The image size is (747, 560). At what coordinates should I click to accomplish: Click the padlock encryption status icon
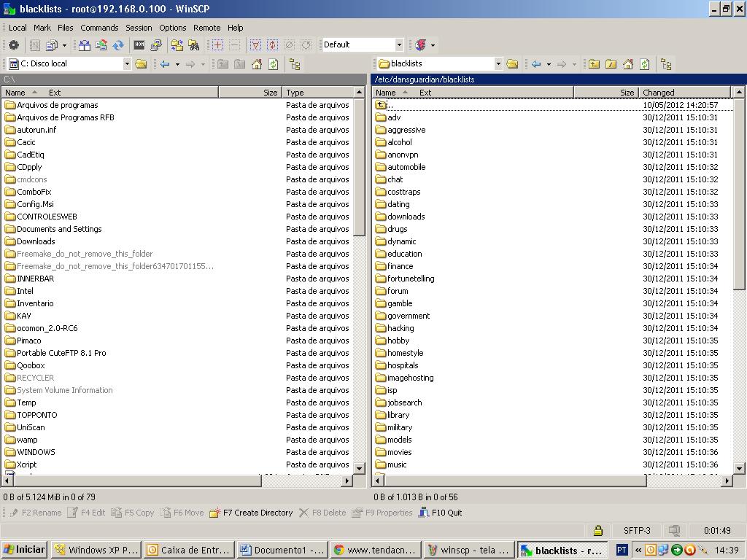click(598, 531)
